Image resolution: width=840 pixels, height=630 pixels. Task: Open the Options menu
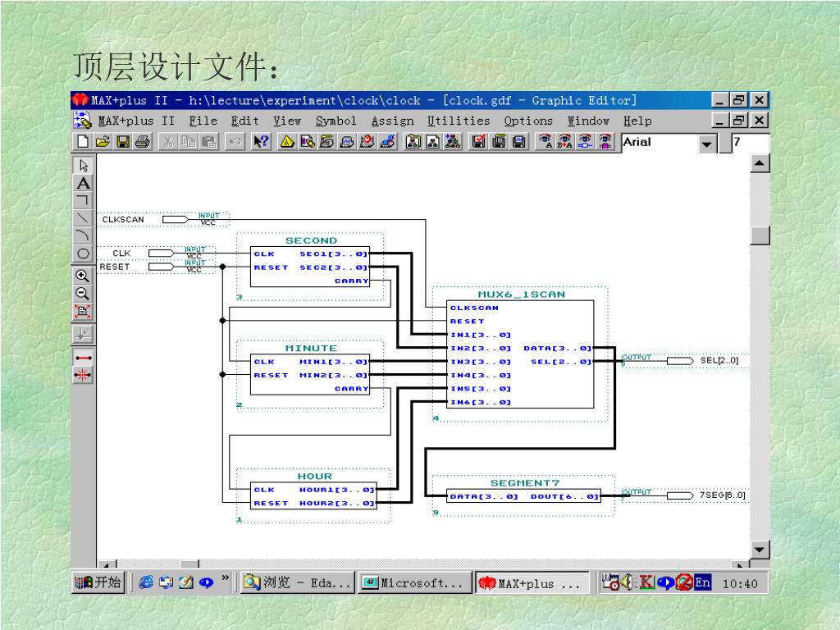tap(528, 121)
